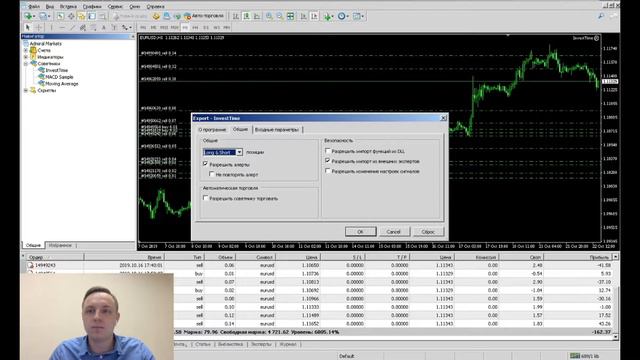Viewport: 640px width, 360px height.
Task: Tile chart windows icon
Action: 291,16
